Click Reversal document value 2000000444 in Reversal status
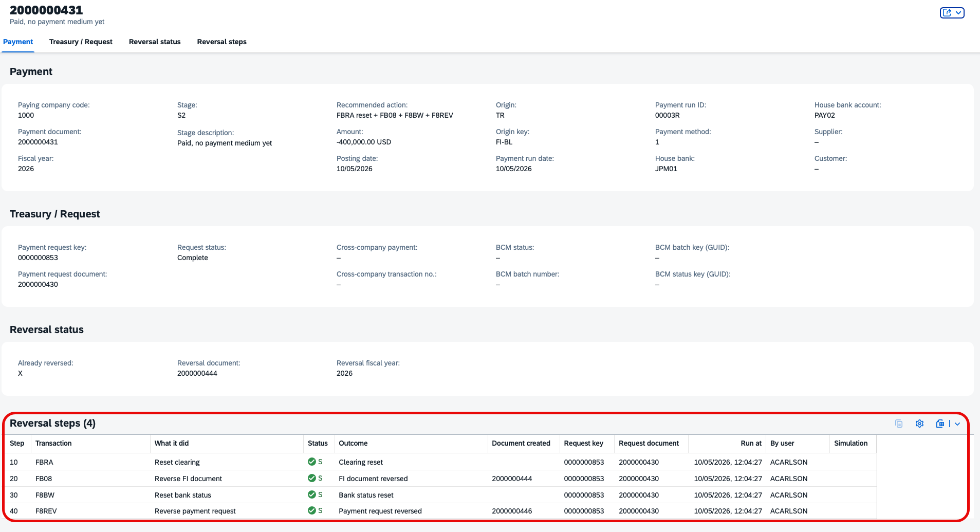 coord(197,373)
